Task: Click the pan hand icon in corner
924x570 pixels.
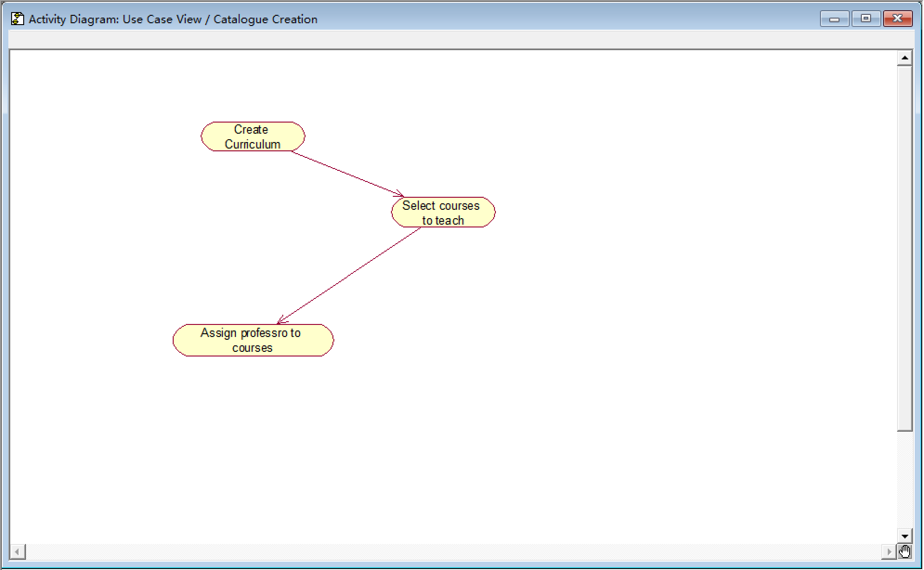Action: coord(905,552)
